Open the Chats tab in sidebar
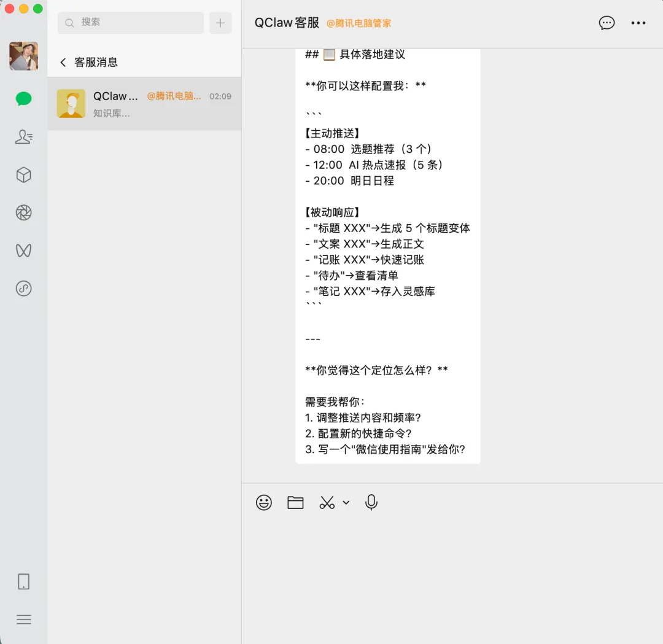This screenshot has height=644, width=663. click(24, 98)
